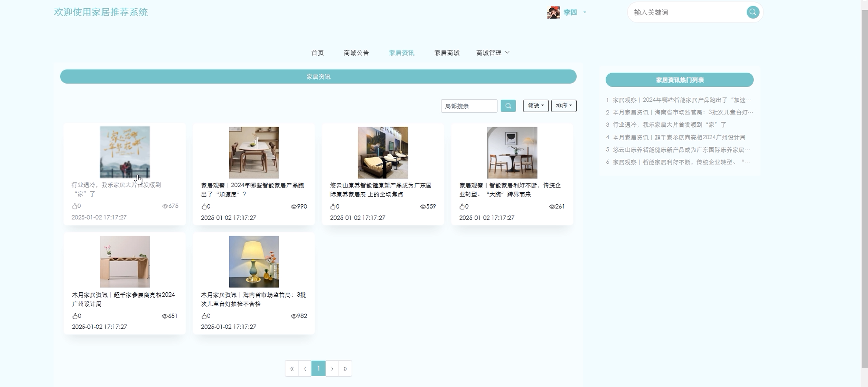Open console table thumbnail of 广州设计周 article

pyautogui.click(x=125, y=262)
